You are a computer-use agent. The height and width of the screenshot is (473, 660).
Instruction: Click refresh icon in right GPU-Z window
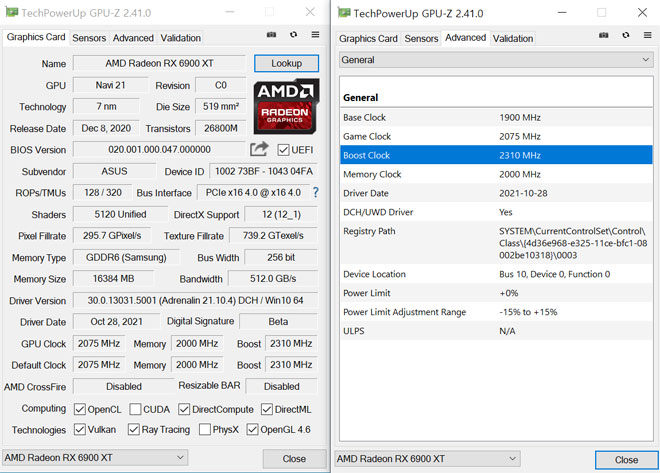tap(626, 35)
